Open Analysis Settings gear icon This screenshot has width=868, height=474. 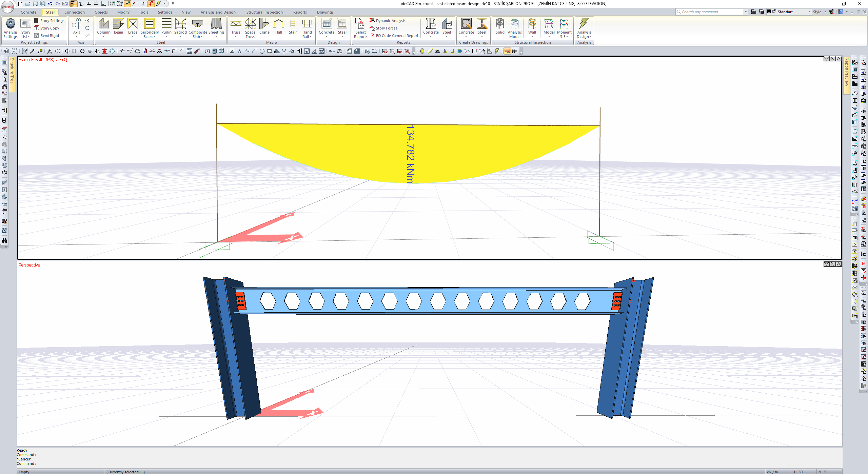[11, 24]
